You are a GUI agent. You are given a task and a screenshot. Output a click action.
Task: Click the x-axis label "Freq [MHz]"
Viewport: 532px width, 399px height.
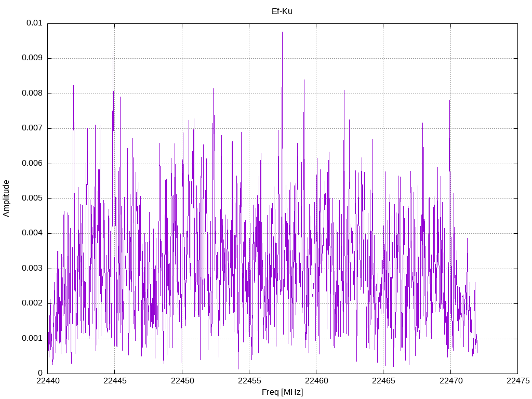(x=282, y=392)
